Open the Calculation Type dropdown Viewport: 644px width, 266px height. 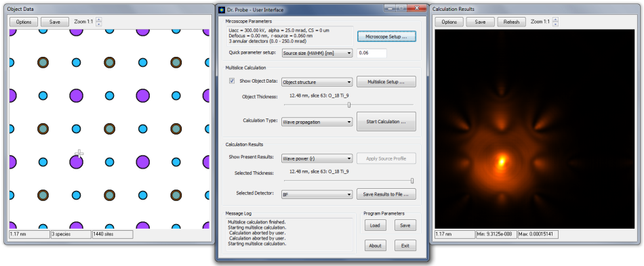coord(317,122)
